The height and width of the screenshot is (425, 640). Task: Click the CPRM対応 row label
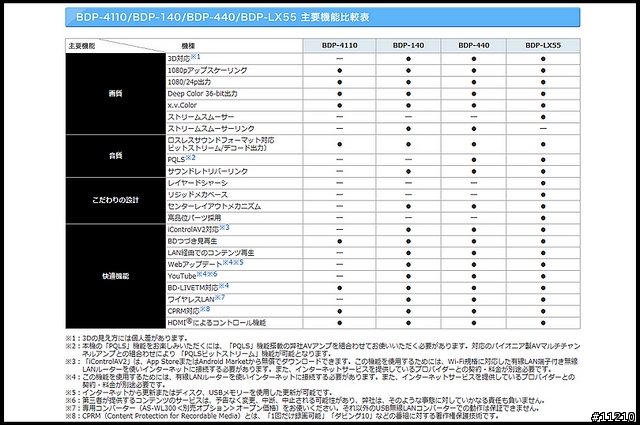[x=184, y=311]
